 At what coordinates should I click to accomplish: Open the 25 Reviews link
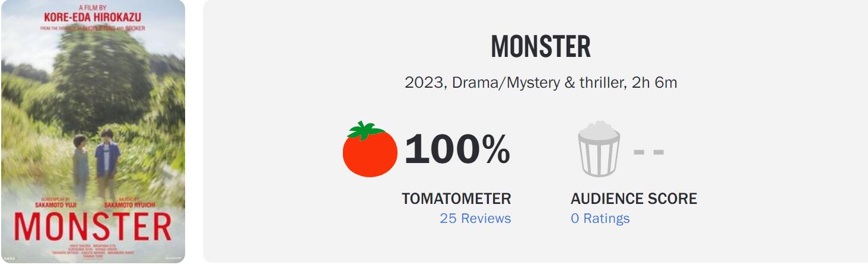(x=475, y=218)
